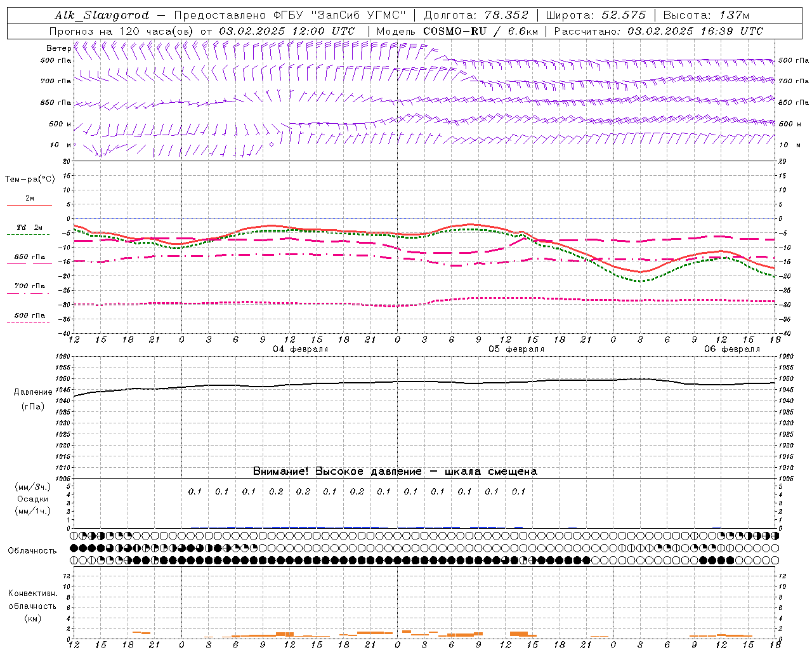Click the blue line sample under '2м' legend
Image resolution: width=812 pixels, height=650 pixels.
[x=29, y=205]
